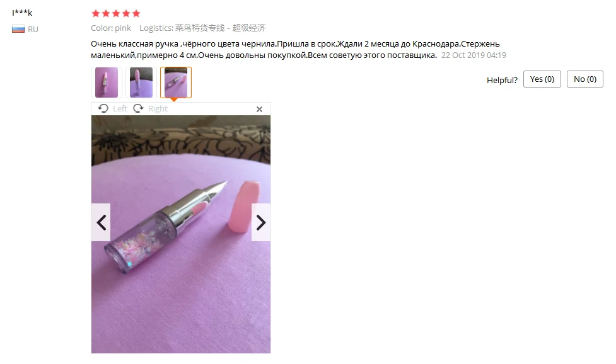Image resolution: width=616 pixels, height=364 pixels.
Task: Click the rotate Right icon
Action: pos(138,108)
